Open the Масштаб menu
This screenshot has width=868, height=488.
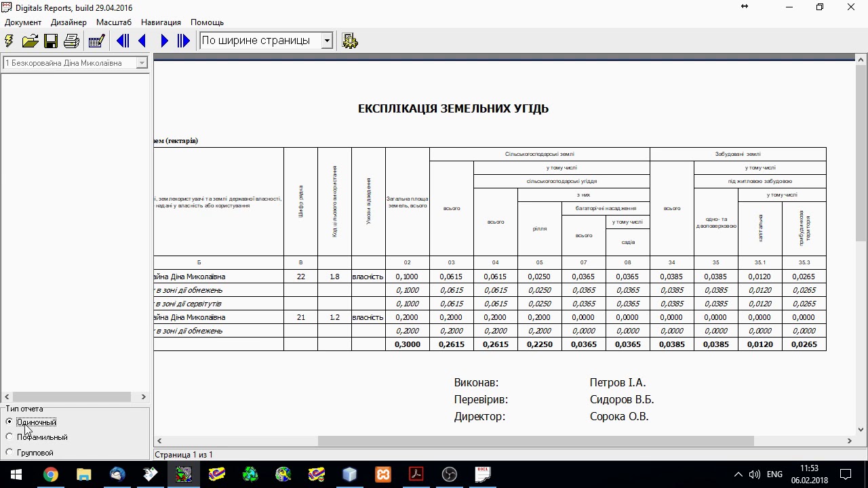point(114,22)
